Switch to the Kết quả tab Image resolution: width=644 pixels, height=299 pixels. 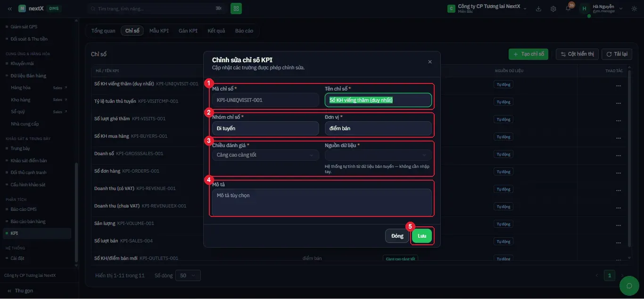point(216,31)
